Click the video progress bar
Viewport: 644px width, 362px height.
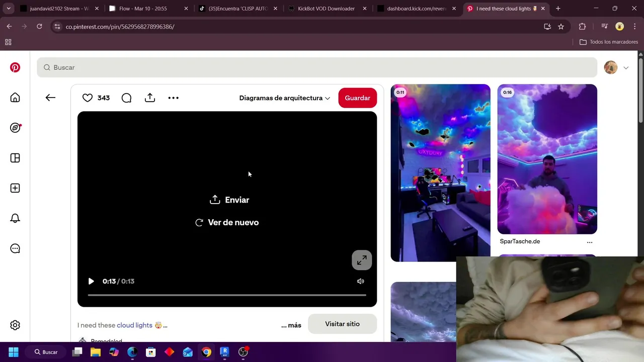click(227, 295)
